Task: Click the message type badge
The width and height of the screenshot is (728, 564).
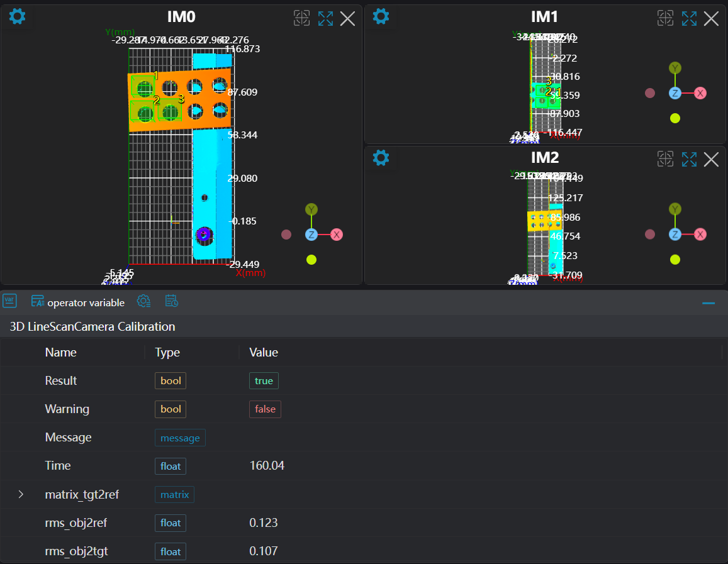Action: [x=180, y=438]
